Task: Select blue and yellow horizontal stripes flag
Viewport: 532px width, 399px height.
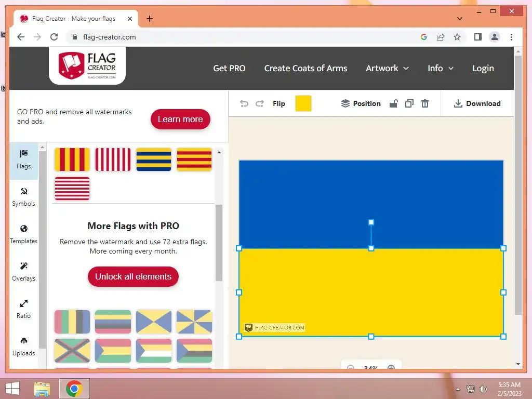Action: (x=154, y=159)
